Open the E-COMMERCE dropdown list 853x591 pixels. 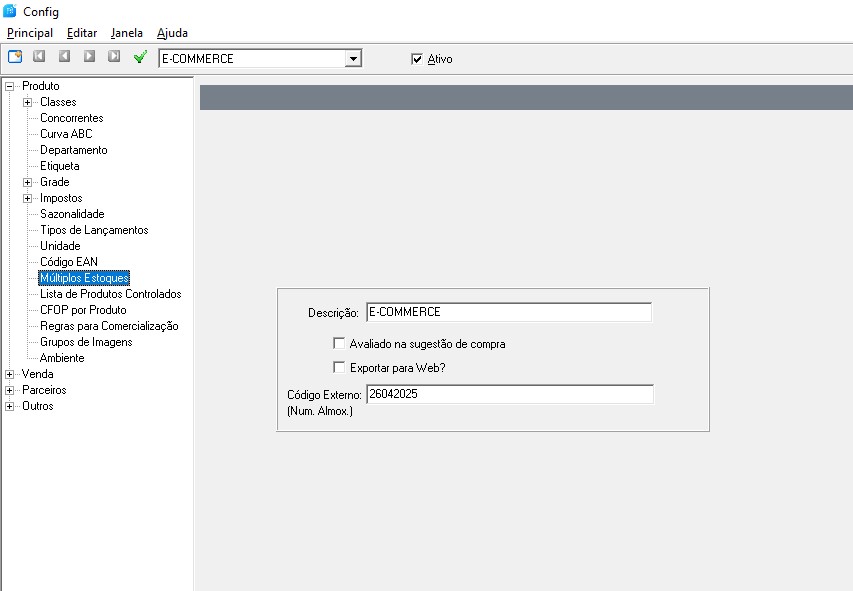pos(352,59)
